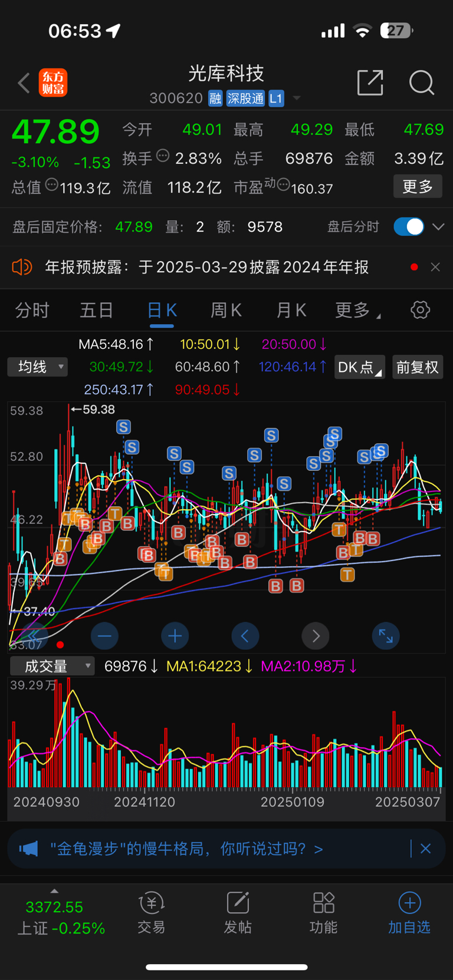Tap the megaphone icon in promo banner
Image resolution: width=453 pixels, height=980 pixels.
pos(28,849)
